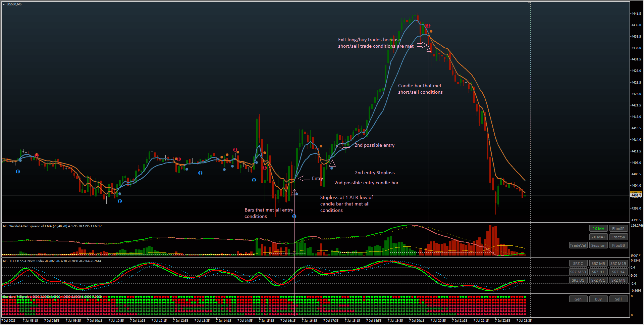This screenshot has height=325, width=644.
Task: Click the -0.8698 SSA scale value
Action: tap(636, 291)
